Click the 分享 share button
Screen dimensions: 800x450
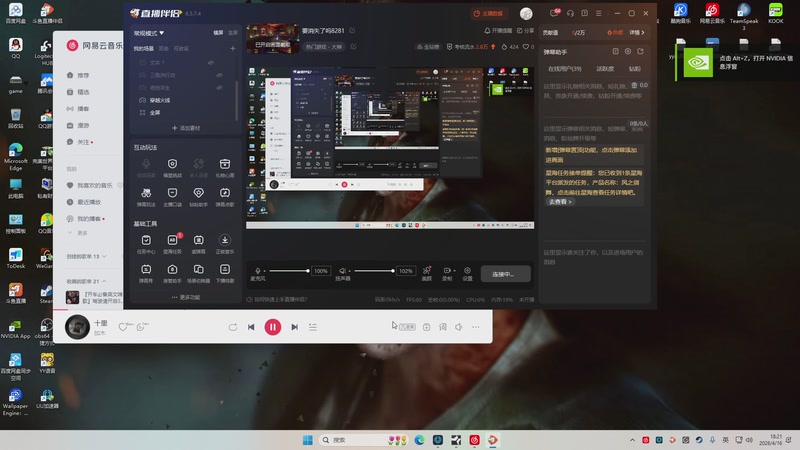526,31
